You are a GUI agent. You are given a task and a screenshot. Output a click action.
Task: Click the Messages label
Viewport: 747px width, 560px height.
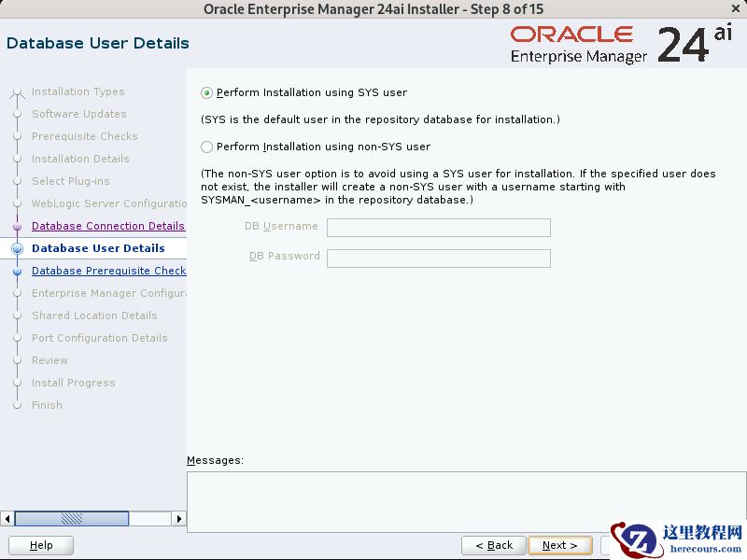[x=215, y=460]
